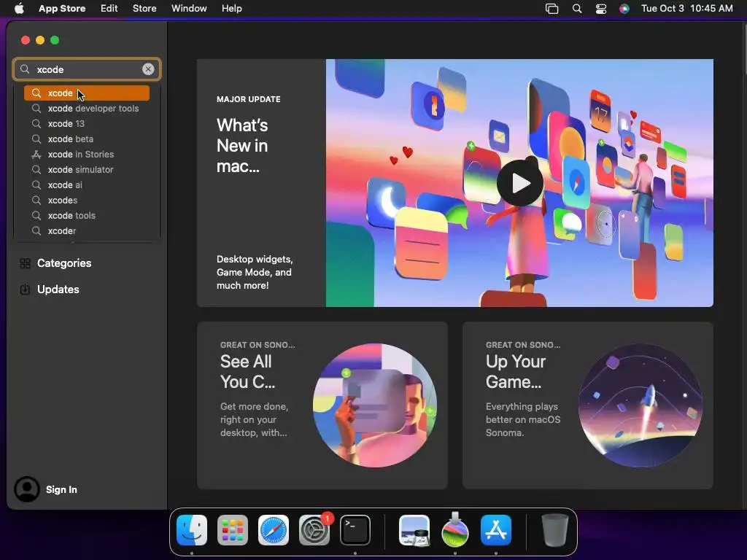The image size is (747, 560).
Task: Launch Safari from the Dock
Action: pyautogui.click(x=274, y=530)
